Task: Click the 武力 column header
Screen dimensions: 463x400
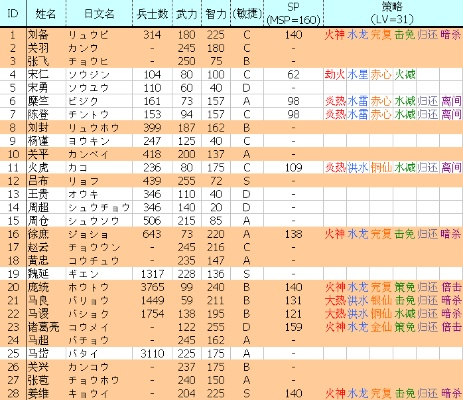Action: coord(187,14)
